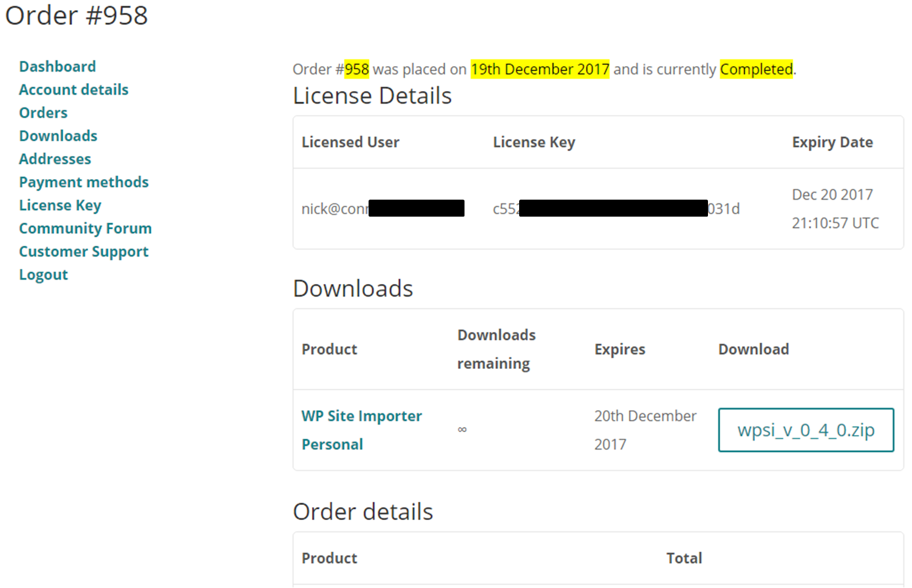The width and height of the screenshot is (912, 588).
Task: Open WP Site Importer Personal product link
Action: [362, 430]
